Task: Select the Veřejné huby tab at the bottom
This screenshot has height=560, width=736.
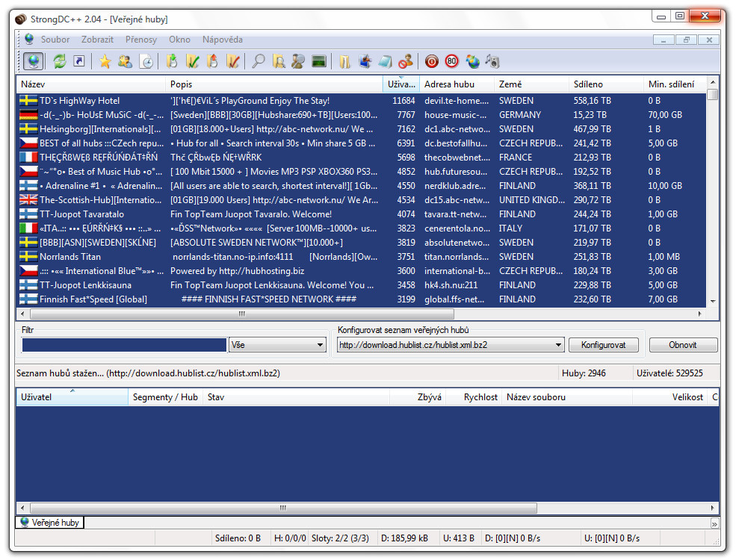Action: click(x=50, y=523)
